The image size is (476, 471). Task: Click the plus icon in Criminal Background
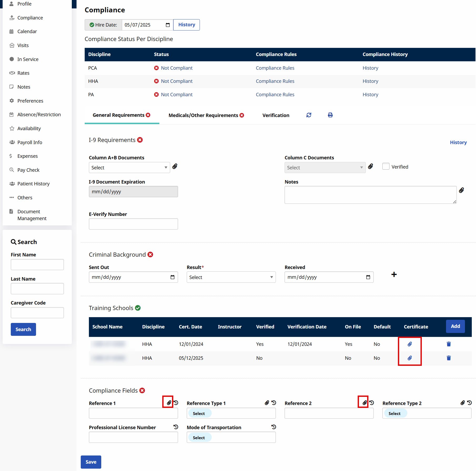394,275
